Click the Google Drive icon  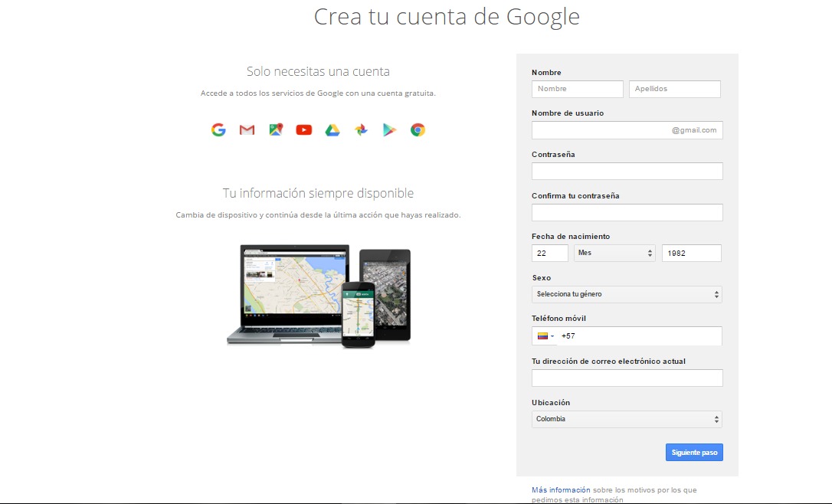click(332, 130)
